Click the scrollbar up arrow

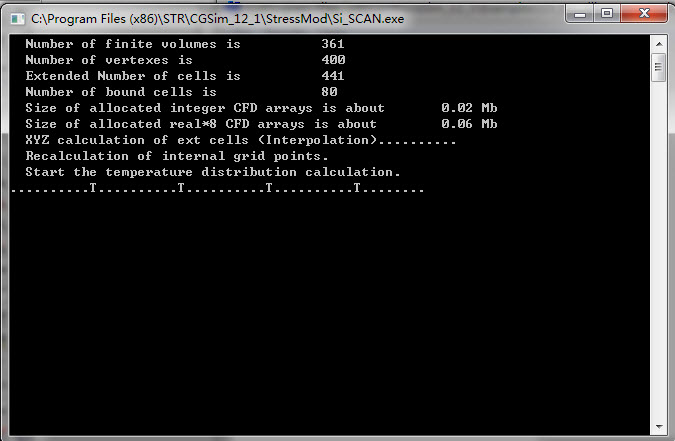click(659, 44)
